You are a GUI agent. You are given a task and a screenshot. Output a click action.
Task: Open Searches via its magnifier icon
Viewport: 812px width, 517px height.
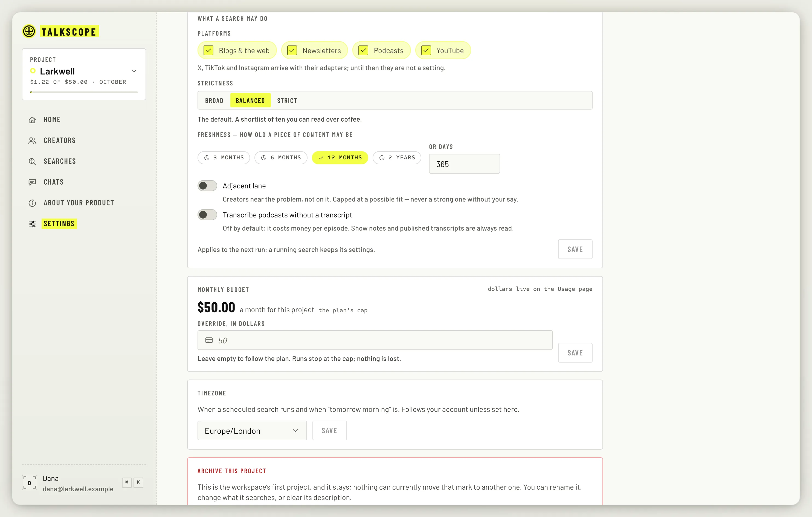coord(32,162)
